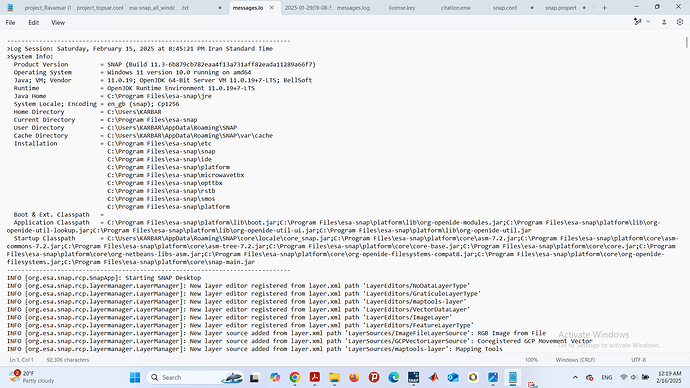Open Adobe Acrobat from the taskbar

click(x=315, y=377)
